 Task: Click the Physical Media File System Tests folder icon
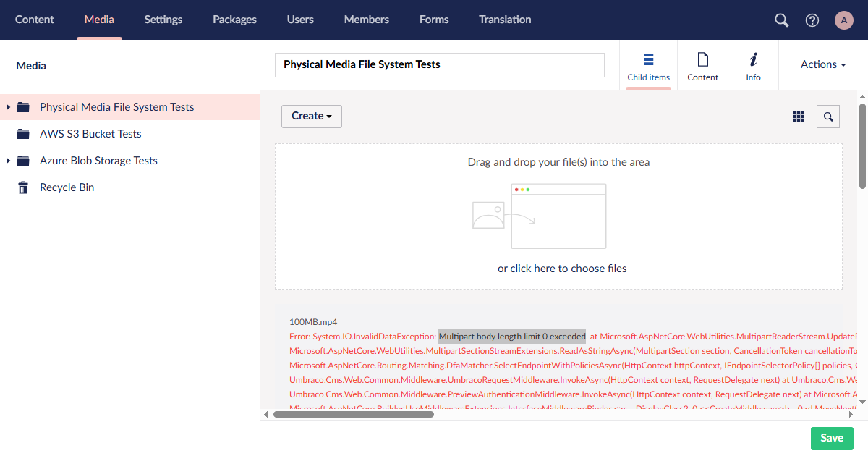[22, 106]
